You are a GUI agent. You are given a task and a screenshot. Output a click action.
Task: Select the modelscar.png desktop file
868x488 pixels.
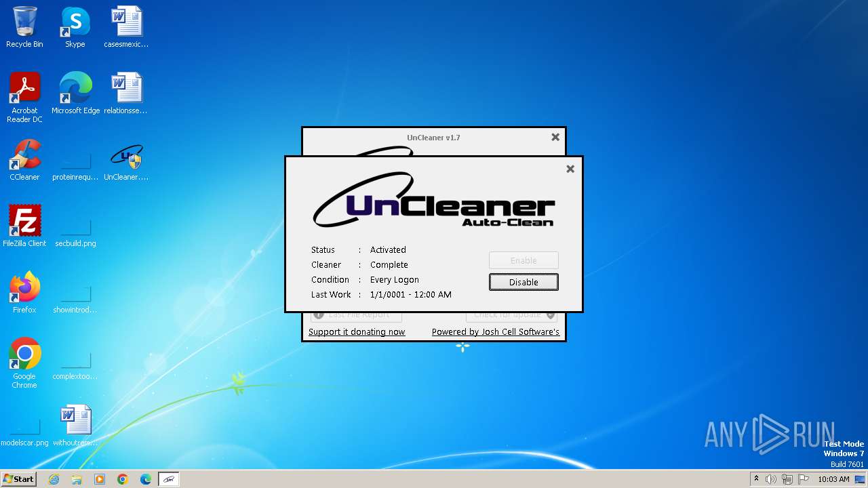24,432
